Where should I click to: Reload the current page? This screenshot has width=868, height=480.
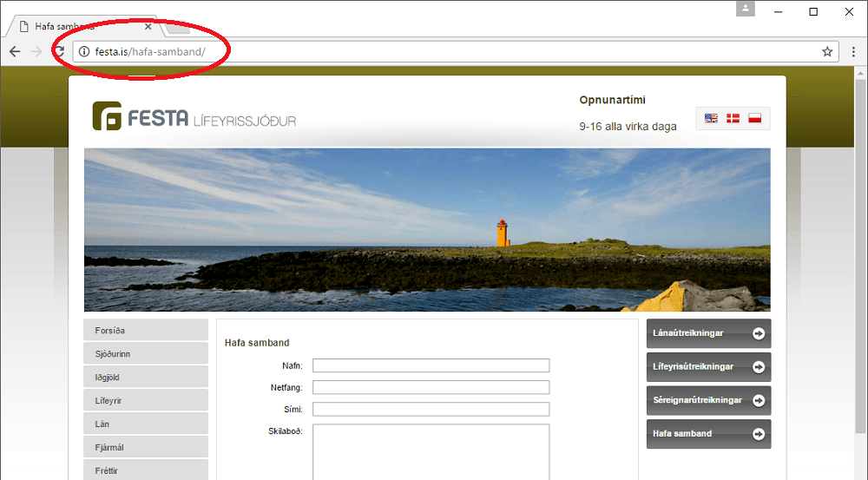[x=59, y=51]
